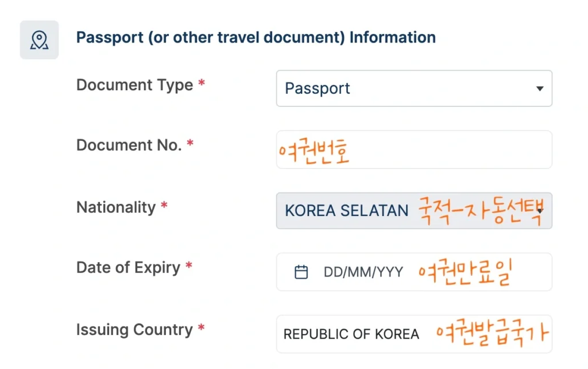588x369 pixels.
Task: Click the DD/MM/YYY expiry date placeholder
Action: (x=363, y=272)
